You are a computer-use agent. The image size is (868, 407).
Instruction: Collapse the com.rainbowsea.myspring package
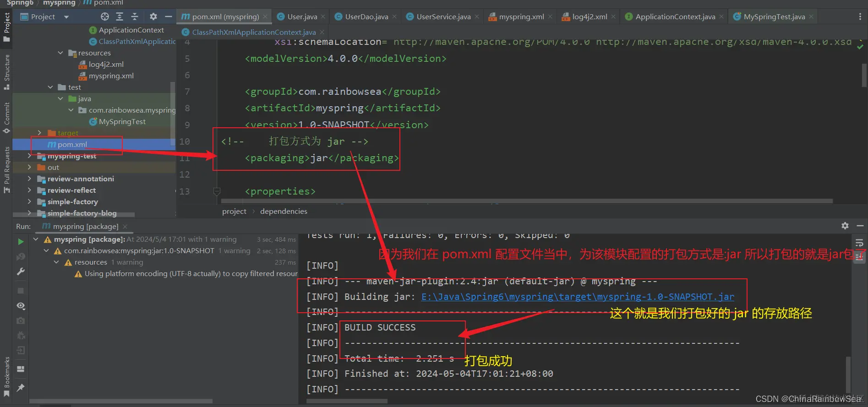(x=71, y=110)
